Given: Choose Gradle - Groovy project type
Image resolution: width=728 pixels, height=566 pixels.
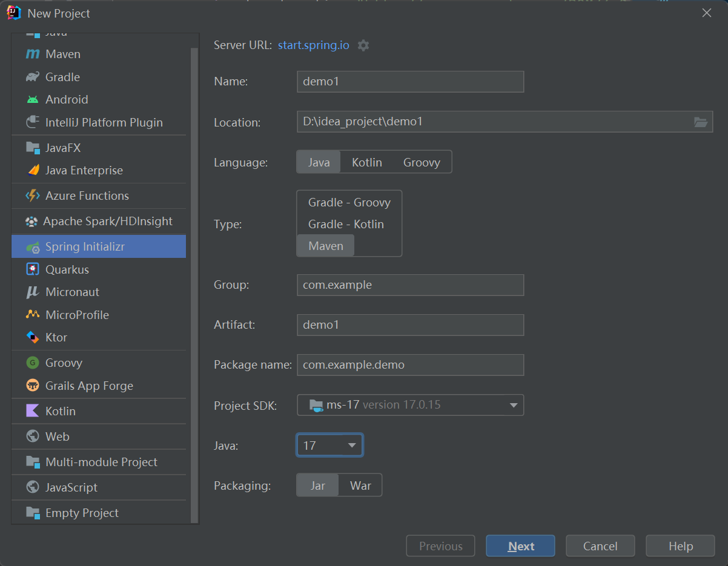Looking at the screenshot, I should (349, 203).
